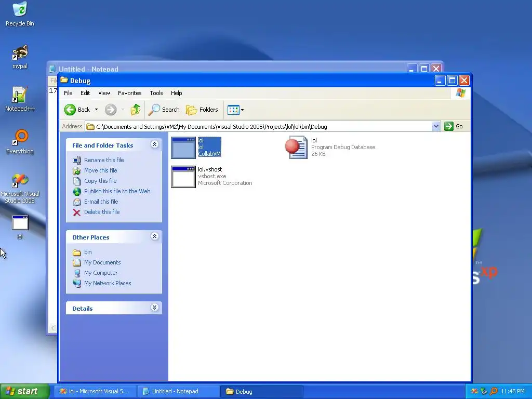Viewport: 532px width, 399px height.
Task: Minimize the Debug window
Action: [440, 81]
